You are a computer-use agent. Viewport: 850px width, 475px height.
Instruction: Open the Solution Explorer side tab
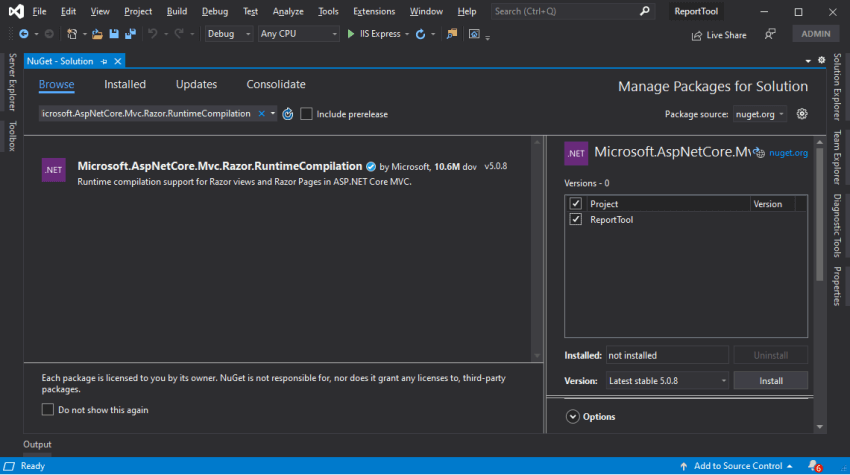837,87
